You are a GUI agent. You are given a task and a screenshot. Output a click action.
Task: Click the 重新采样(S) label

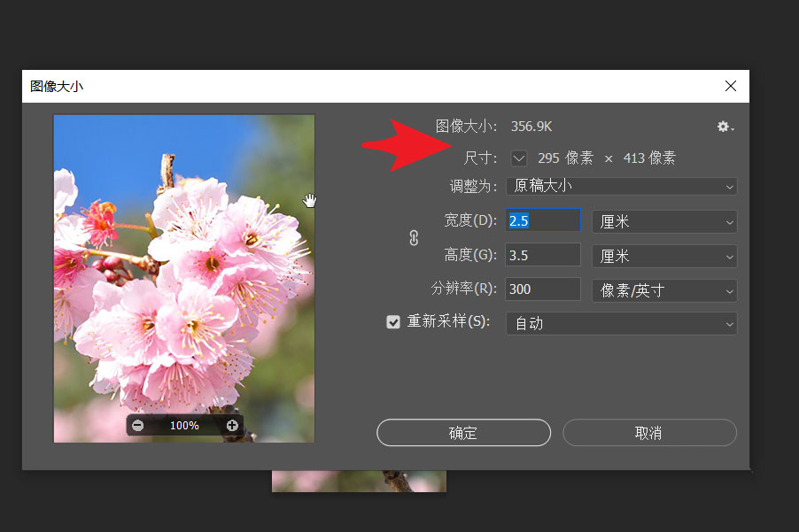(x=448, y=321)
